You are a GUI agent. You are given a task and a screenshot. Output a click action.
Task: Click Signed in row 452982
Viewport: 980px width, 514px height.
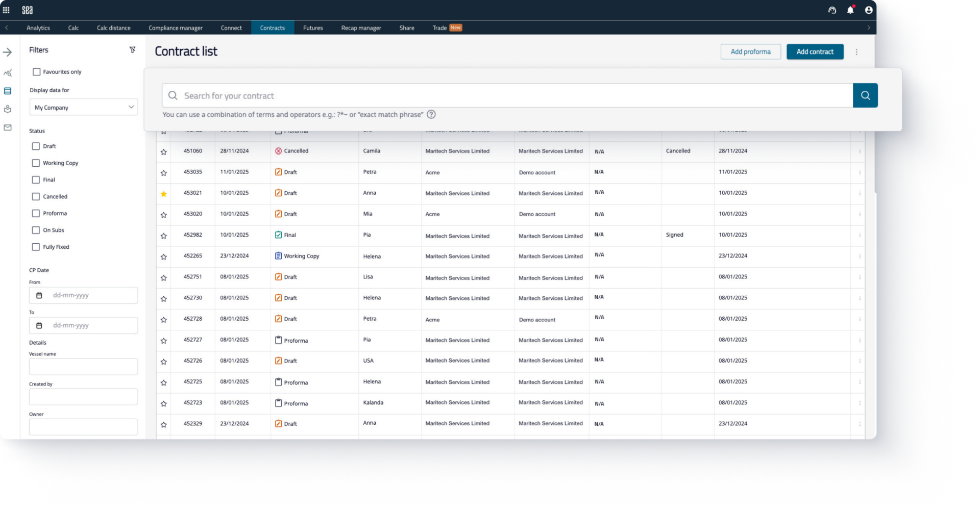[674, 235]
